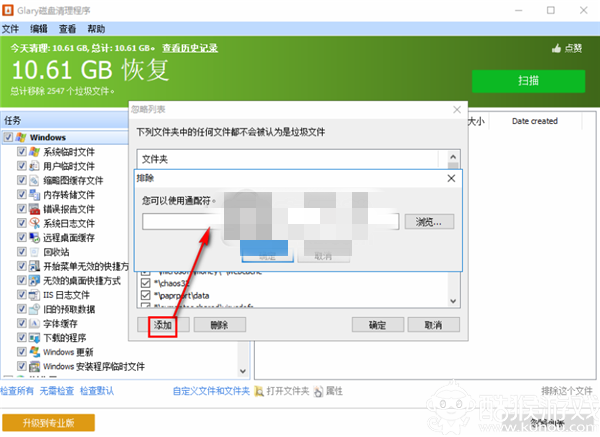Screen dimensions: 600x437
Task: Click the 打开文件夹 folder icon
Action: click(259, 391)
